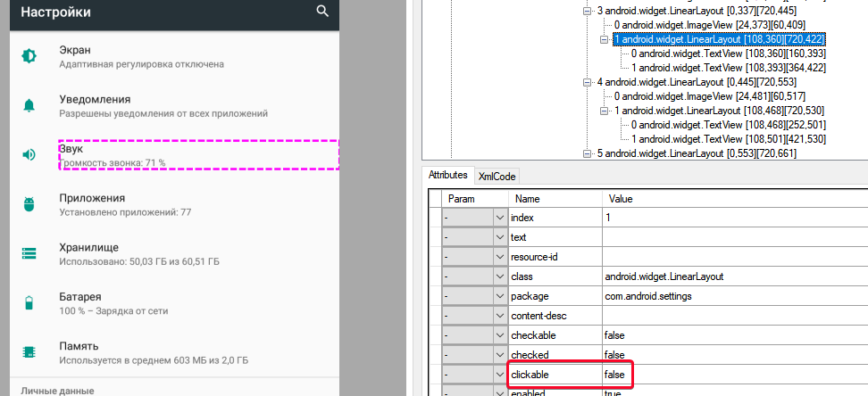Switch to the Attributes tab
Screen dimensions: 868x396
click(x=447, y=175)
